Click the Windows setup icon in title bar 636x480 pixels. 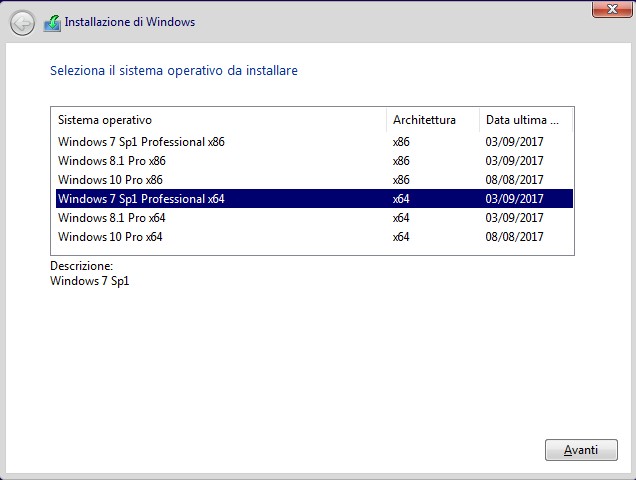click(x=52, y=24)
